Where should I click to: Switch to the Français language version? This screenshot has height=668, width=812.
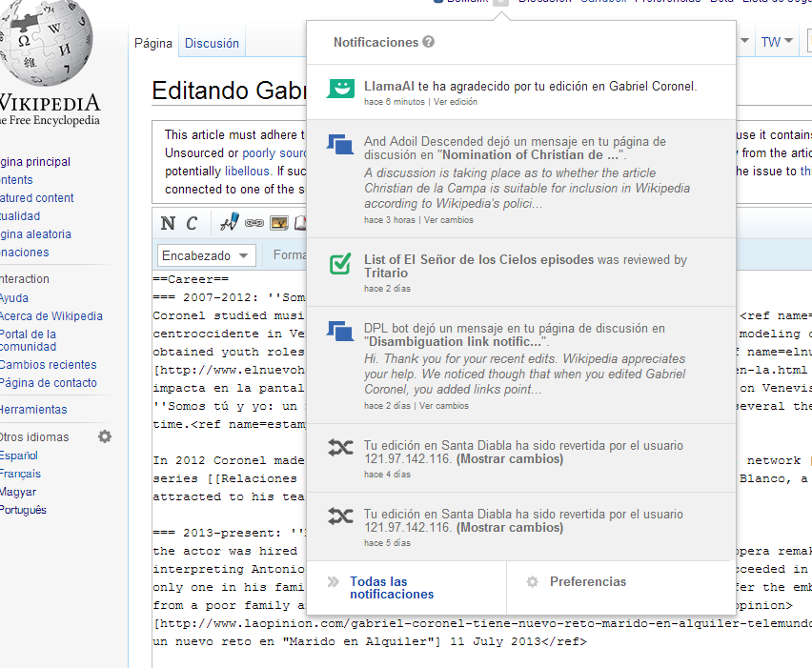tap(20, 474)
